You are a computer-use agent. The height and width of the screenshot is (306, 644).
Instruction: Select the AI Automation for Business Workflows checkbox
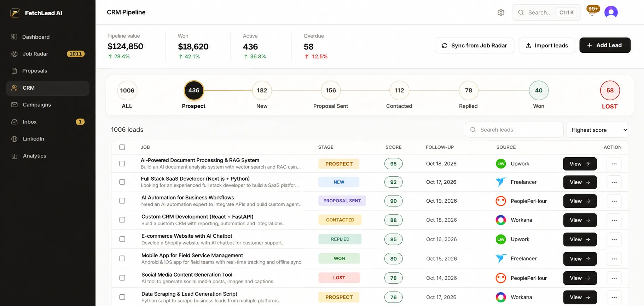[x=122, y=201]
